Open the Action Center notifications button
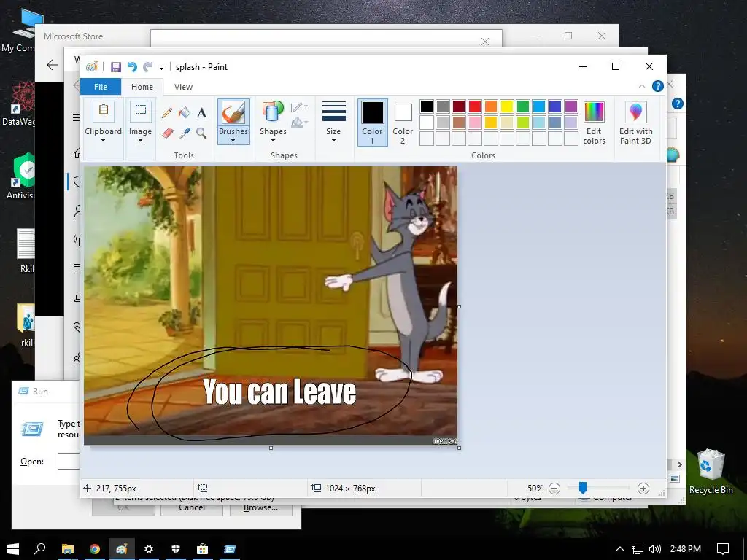The height and width of the screenshot is (560, 747). (723, 549)
